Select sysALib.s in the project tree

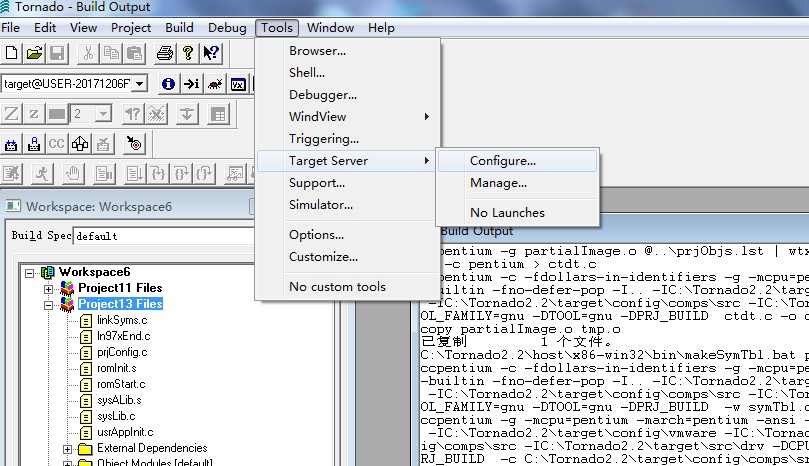(x=119, y=400)
